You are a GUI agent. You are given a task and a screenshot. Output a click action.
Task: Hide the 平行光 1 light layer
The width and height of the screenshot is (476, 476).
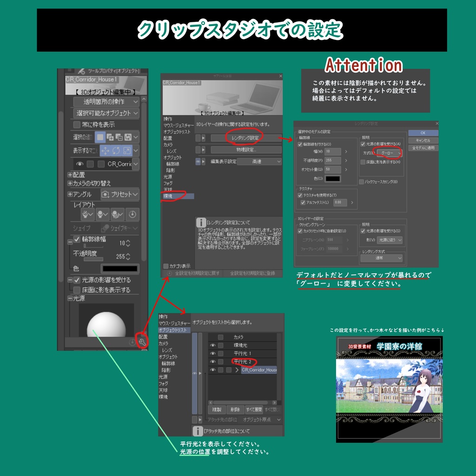coord(213,353)
